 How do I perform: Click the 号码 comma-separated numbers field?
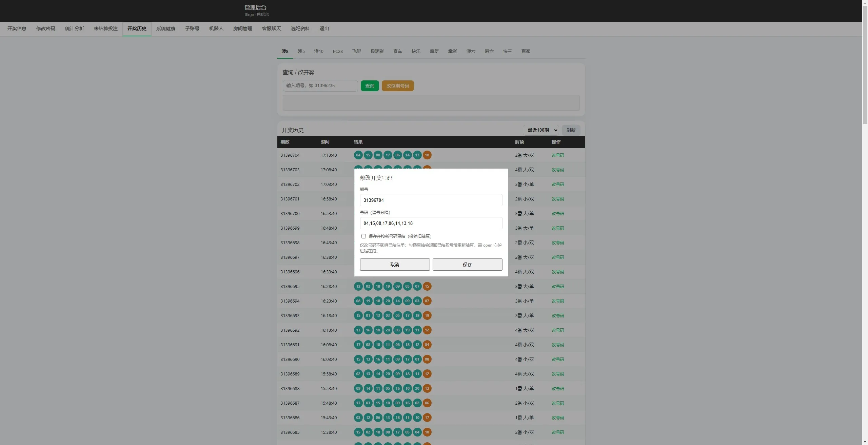tap(431, 223)
